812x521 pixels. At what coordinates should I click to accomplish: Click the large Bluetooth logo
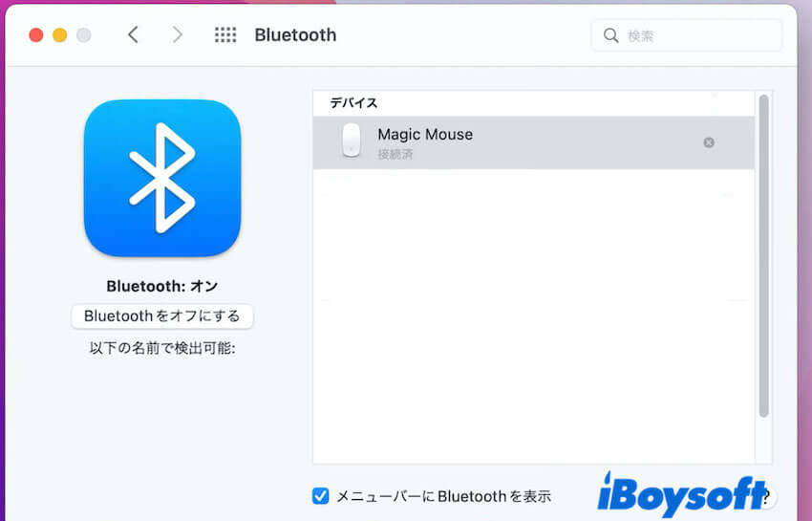(162, 178)
